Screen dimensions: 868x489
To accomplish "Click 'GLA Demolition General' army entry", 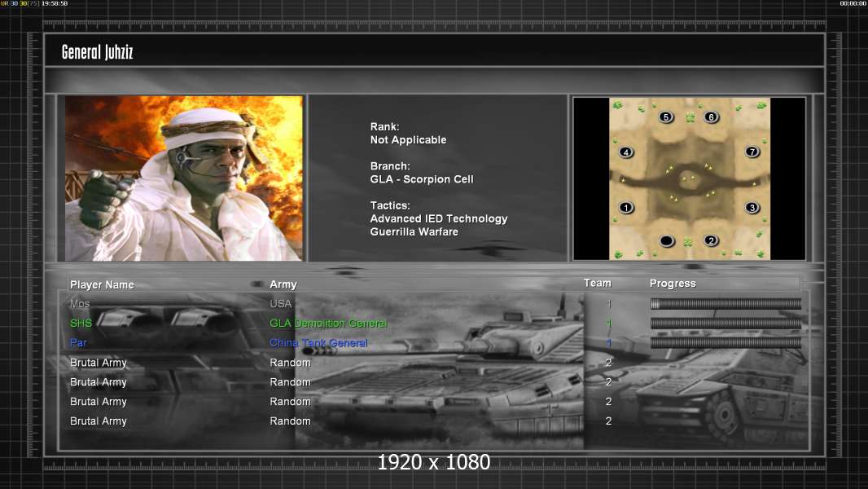I will point(328,323).
